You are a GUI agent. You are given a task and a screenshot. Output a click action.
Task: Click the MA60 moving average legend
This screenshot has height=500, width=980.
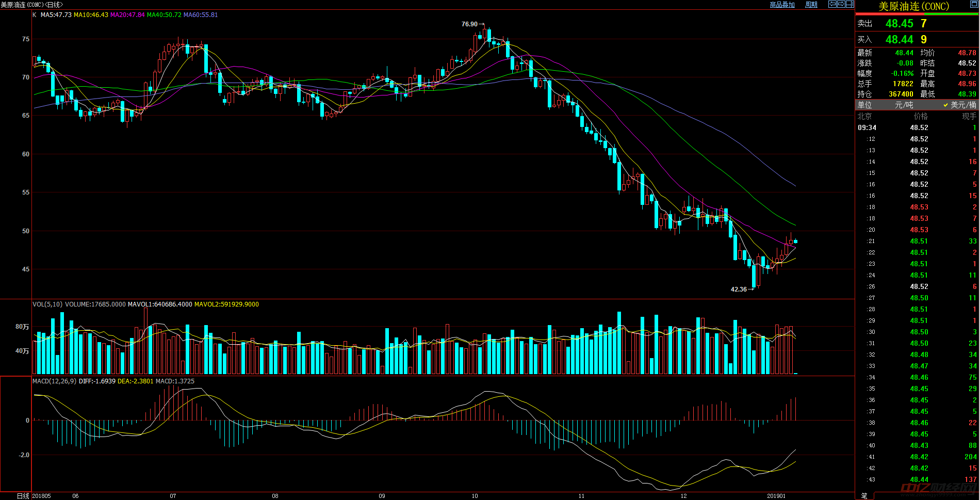coord(201,15)
